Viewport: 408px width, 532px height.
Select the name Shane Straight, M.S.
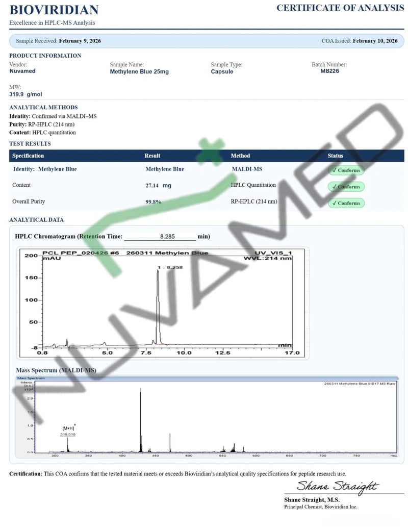[x=312, y=500]
